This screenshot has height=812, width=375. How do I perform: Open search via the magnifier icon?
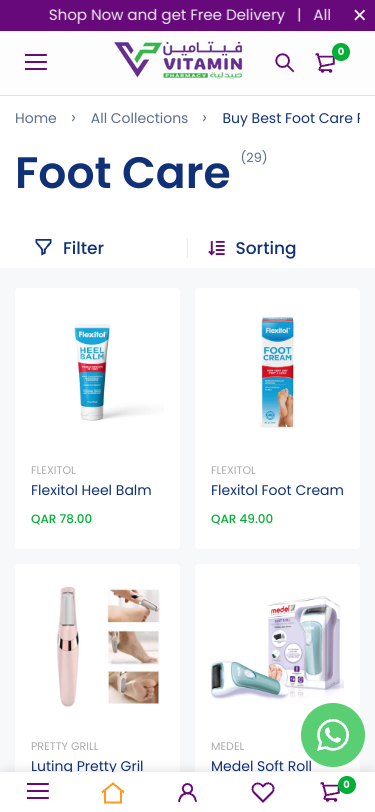[x=284, y=63]
